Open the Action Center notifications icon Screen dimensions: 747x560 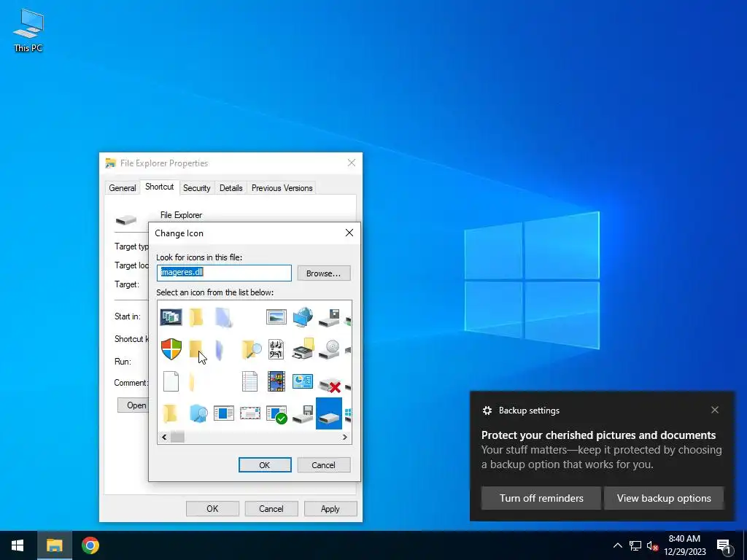[724, 545]
